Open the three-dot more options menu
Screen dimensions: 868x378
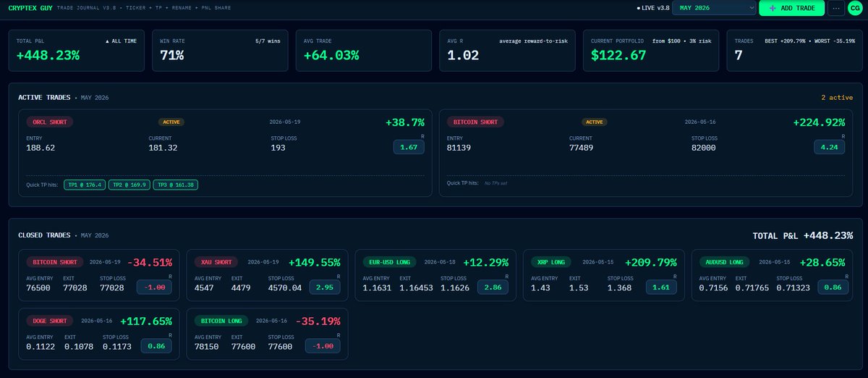[x=835, y=8]
